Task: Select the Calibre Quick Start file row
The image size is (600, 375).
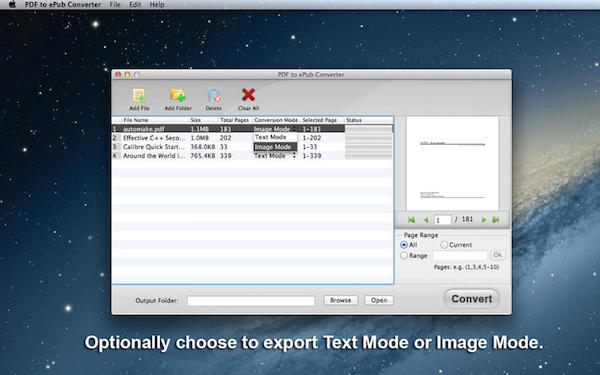Action: pos(252,147)
